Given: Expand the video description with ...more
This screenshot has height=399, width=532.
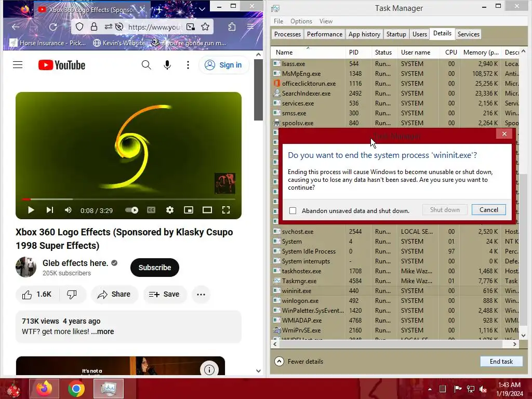Looking at the screenshot, I should pyautogui.click(x=102, y=331).
